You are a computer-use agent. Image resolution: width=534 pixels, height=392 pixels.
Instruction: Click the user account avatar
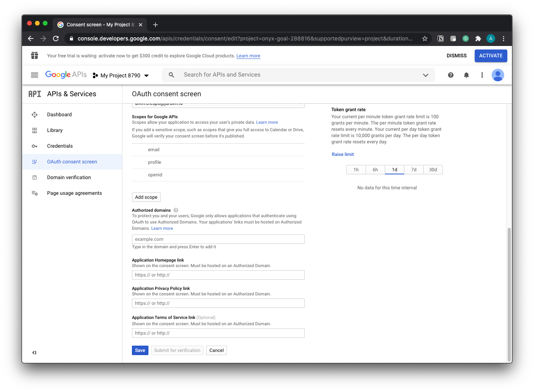point(497,75)
